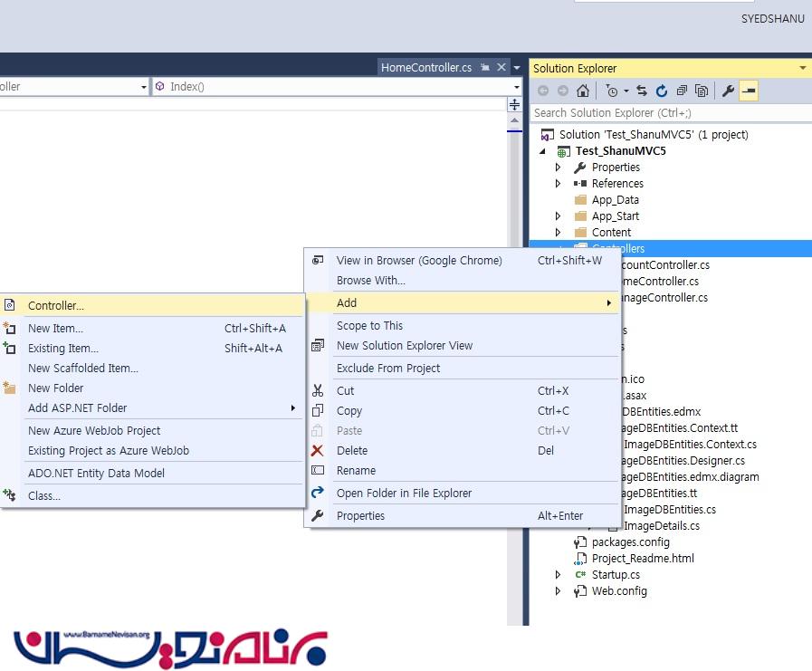
Task: Click the Collapse All icon in Solution Explorer
Action: [682, 91]
